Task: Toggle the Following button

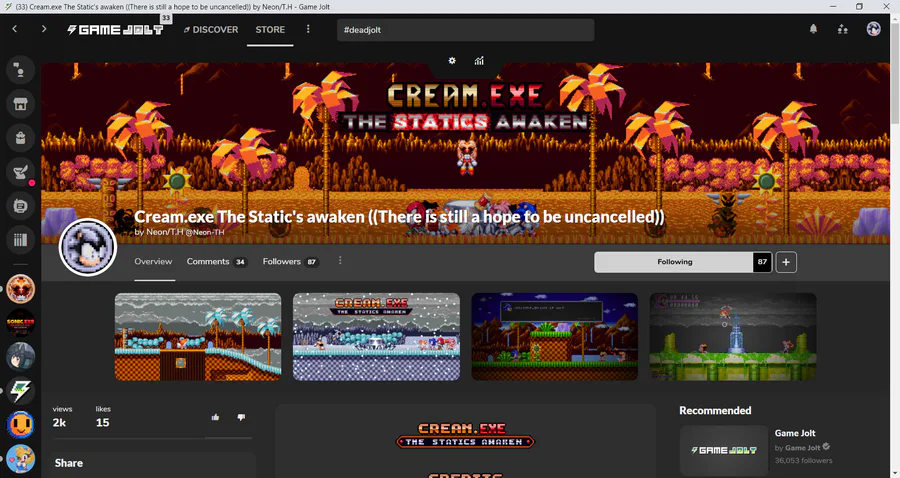Action: pos(674,262)
